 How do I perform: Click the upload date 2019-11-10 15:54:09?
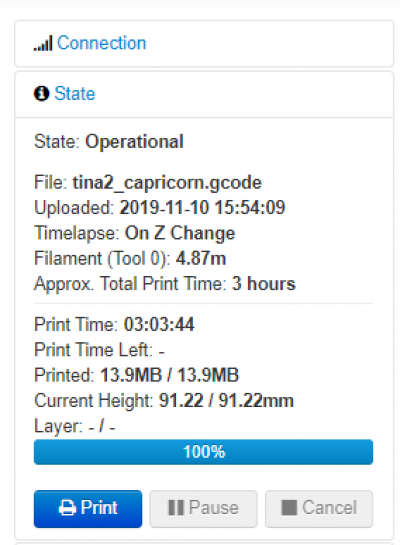tap(202, 208)
